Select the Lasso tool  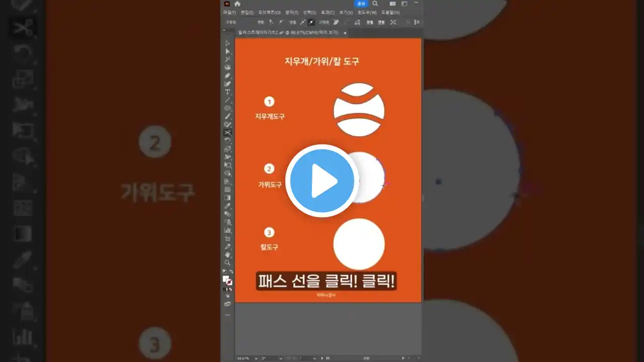[228, 67]
